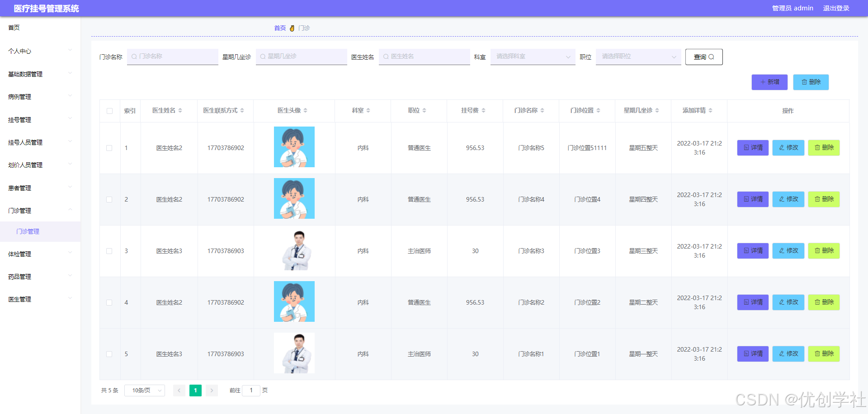868x414 pixels.
Task: Open the 10条/页 page size dropdown
Action: pyautogui.click(x=145, y=390)
